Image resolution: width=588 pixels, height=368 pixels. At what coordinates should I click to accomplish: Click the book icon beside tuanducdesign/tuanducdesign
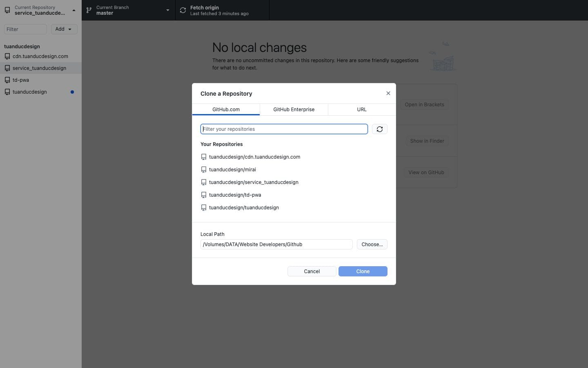tap(203, 208)
